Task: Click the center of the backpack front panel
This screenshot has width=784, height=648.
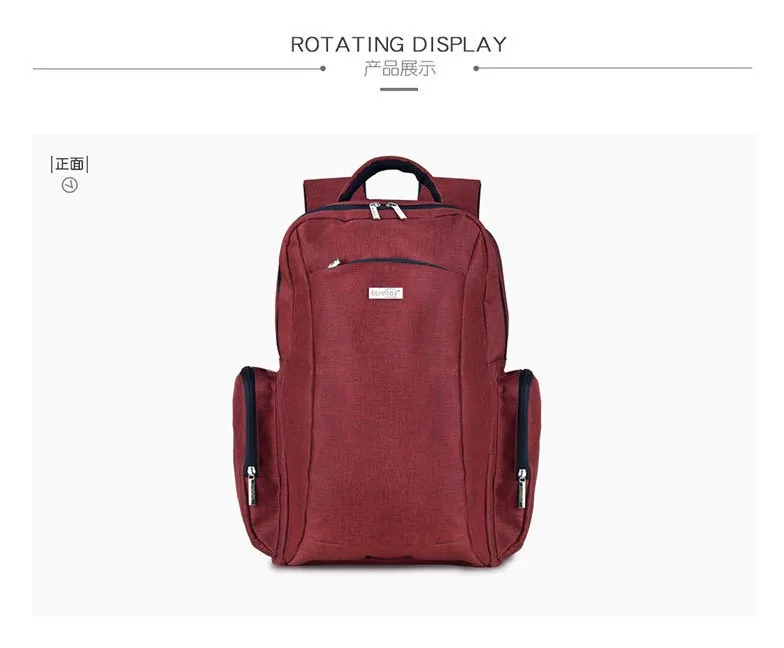Action: pyautogui.click(x=388, y=400)
